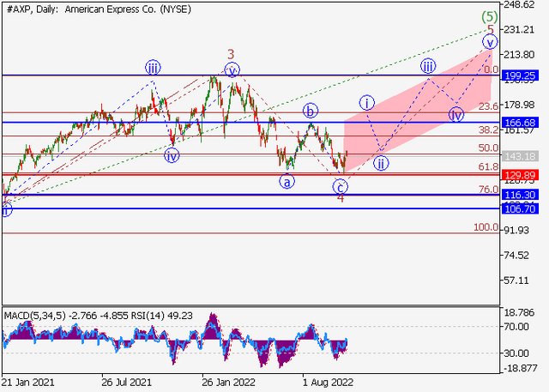The height and width of the screenshot is (392, 549).
Task: Click the '21 Jan 2021' date label
Action: coord(27,382)
